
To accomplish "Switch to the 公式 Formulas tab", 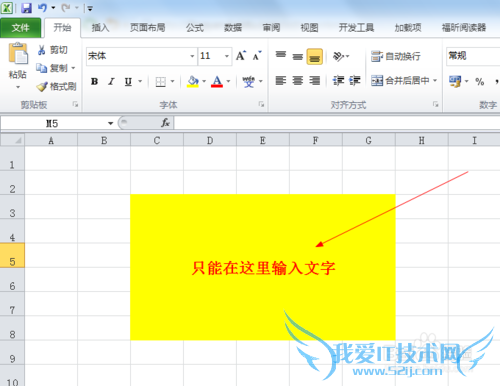I will click(x=195, y=28).
